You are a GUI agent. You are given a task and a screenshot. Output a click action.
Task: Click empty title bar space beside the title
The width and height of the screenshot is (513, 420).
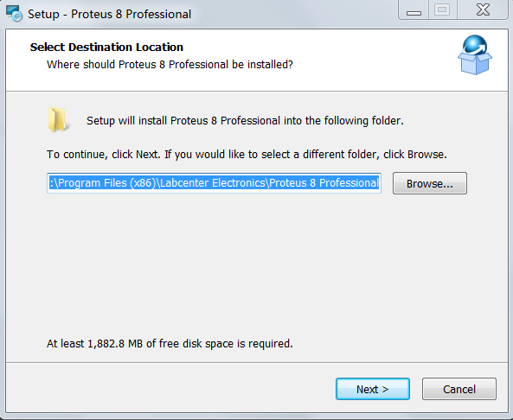[x=294, y=14]
